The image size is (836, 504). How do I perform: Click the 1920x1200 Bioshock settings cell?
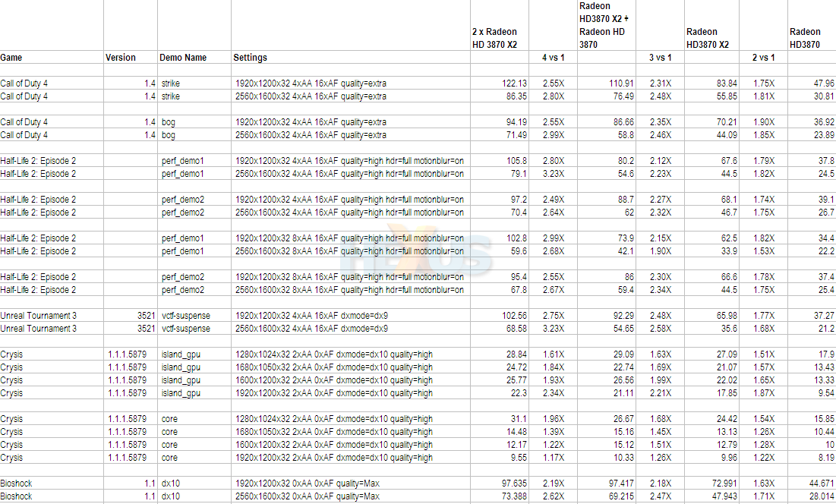pos(350,484)
